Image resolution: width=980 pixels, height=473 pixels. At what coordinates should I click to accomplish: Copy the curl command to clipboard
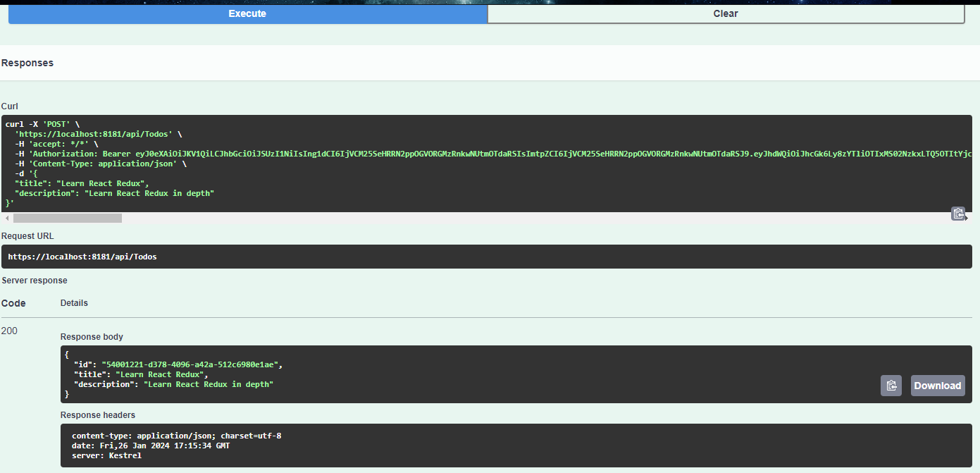point(957,214)
